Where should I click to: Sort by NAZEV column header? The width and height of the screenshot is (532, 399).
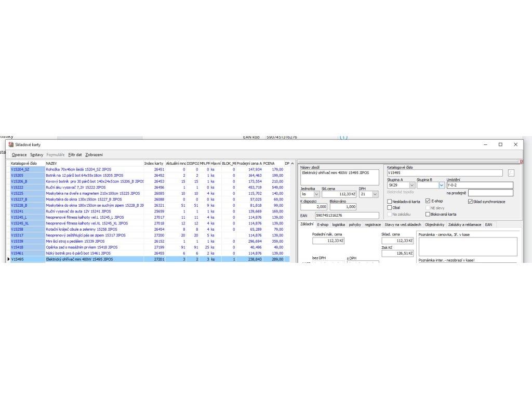[95, 164]
